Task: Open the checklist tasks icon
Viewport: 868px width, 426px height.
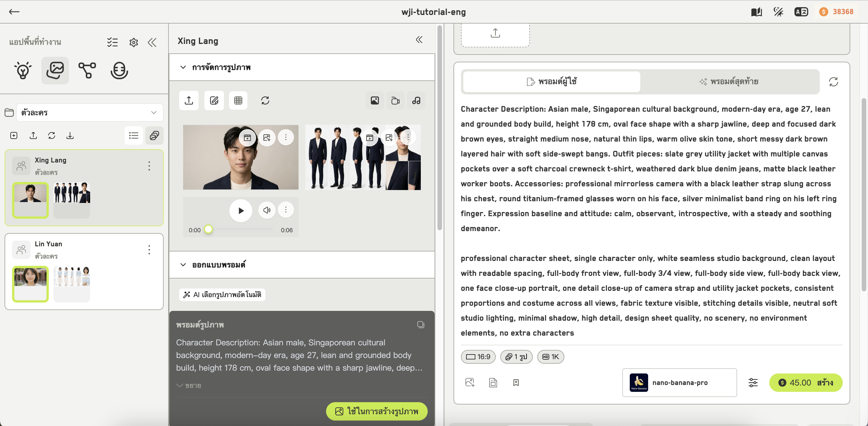Action: [x=112, y=42]
